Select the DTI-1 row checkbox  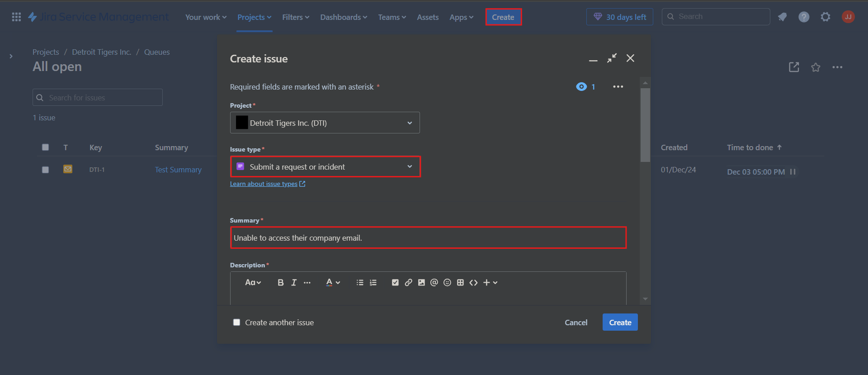tap(45, 170)
